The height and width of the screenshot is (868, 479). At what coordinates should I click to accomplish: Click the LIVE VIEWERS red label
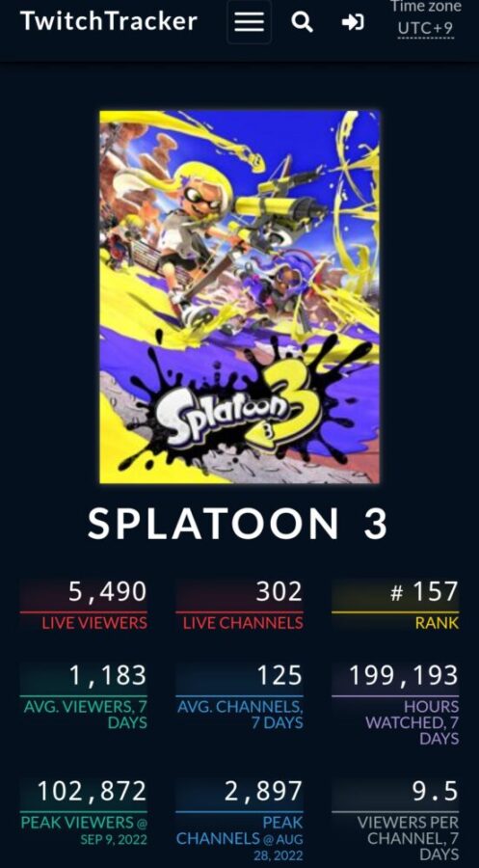point(94,623)
